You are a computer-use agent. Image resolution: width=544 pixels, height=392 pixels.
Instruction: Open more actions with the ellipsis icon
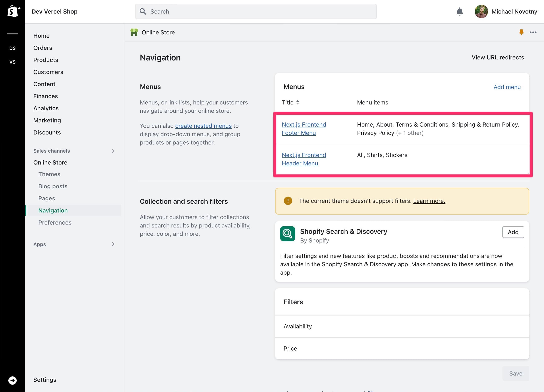click(533, 32)
